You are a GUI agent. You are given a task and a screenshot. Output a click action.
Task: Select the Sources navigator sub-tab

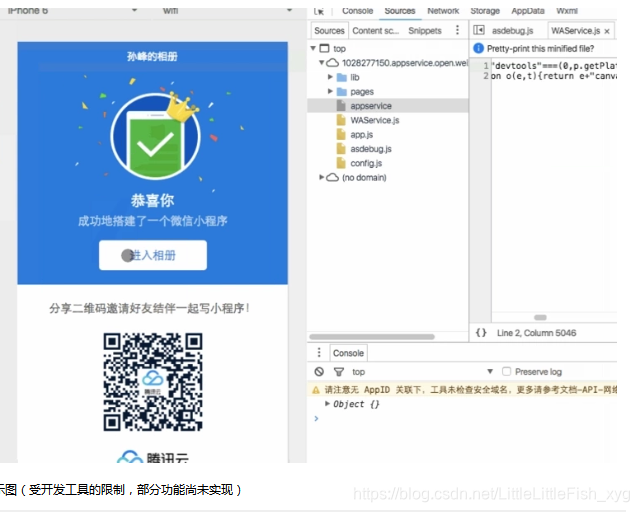click(x=329, y=31)
